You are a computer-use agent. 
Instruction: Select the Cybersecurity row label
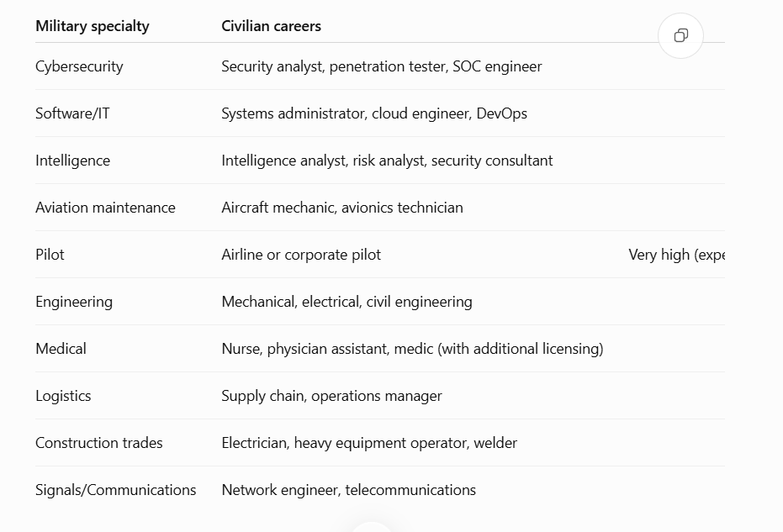(79, 66)
